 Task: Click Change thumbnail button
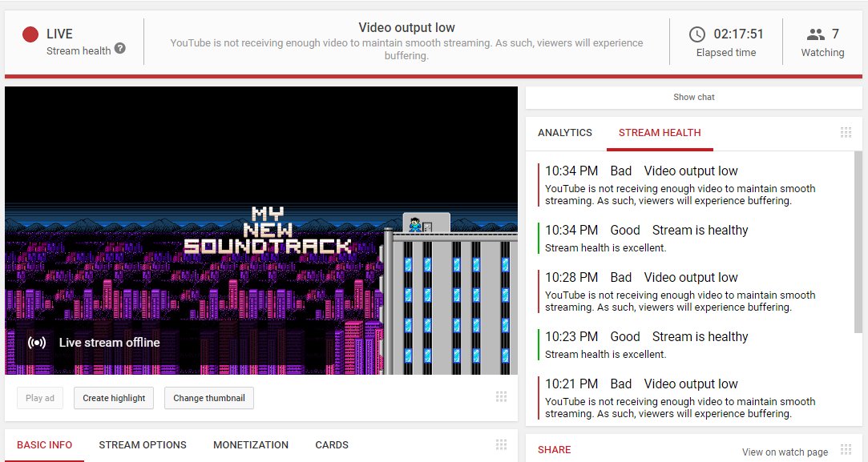209,398
